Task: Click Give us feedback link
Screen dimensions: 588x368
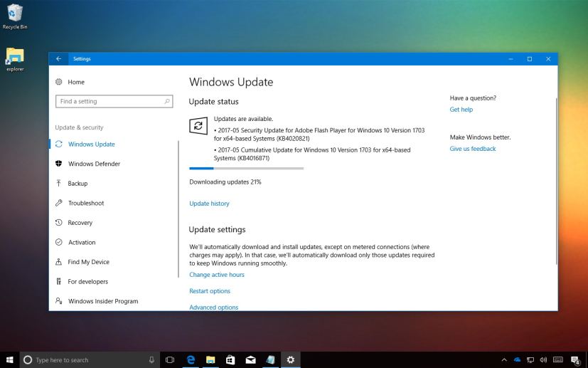Action: tap(473, 149)
